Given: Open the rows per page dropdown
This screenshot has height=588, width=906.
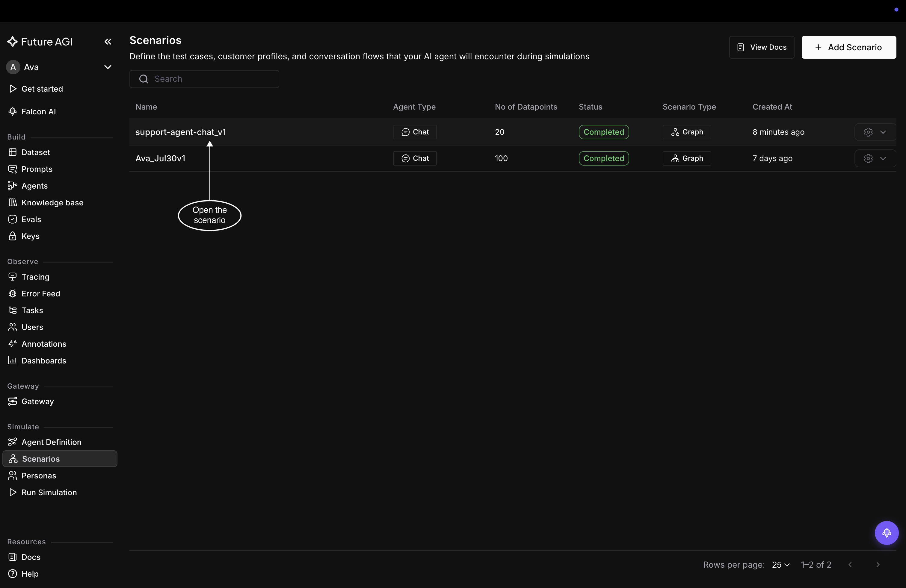Looking at the screenshot, I should coord(781,564).
